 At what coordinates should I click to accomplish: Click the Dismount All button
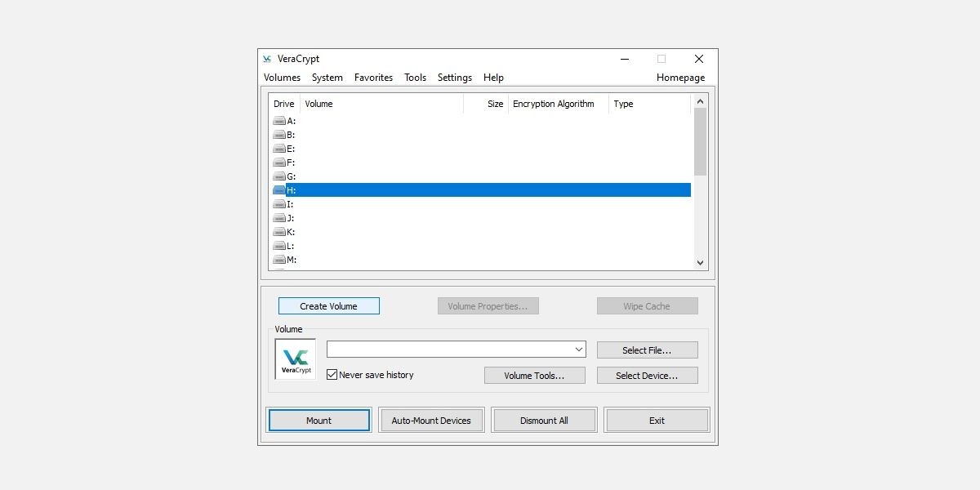(x=544, y=421)
